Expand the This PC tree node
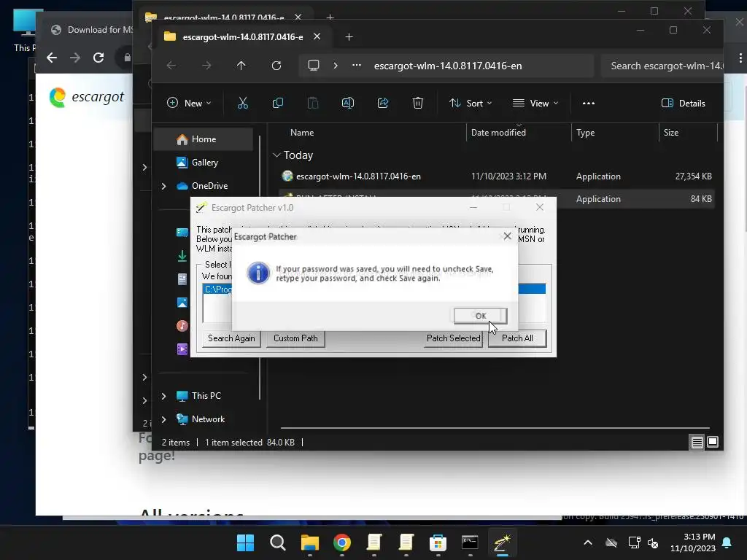 [x=163, y=396]
